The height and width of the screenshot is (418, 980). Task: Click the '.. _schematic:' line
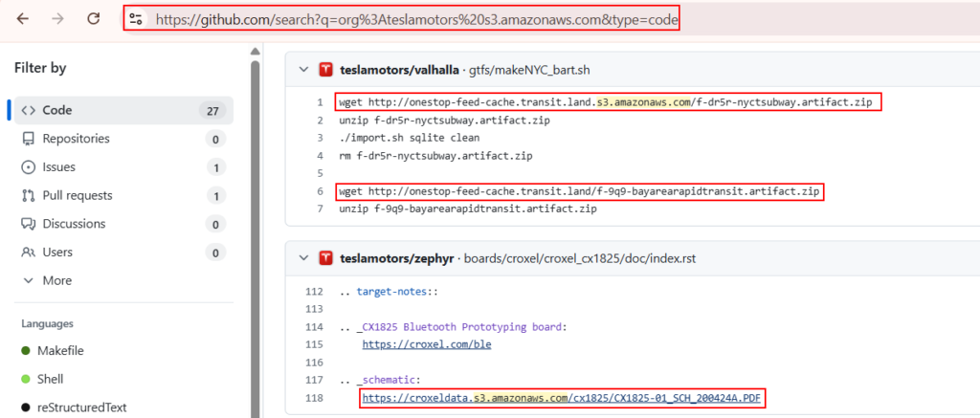point(379,380)
